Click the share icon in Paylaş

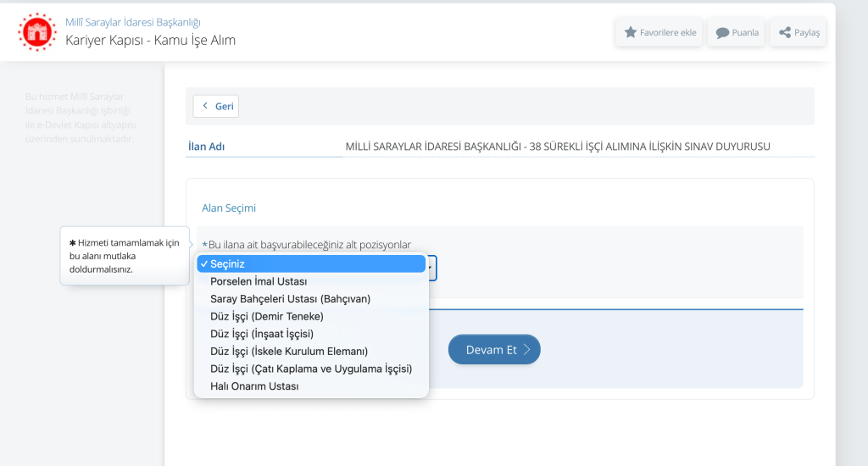point(784,33)
